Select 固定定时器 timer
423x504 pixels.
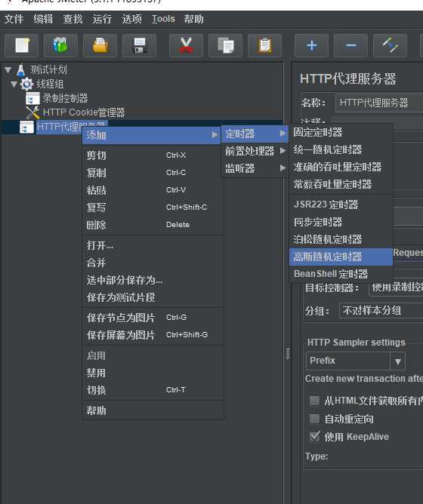click(x=341, y=132)
